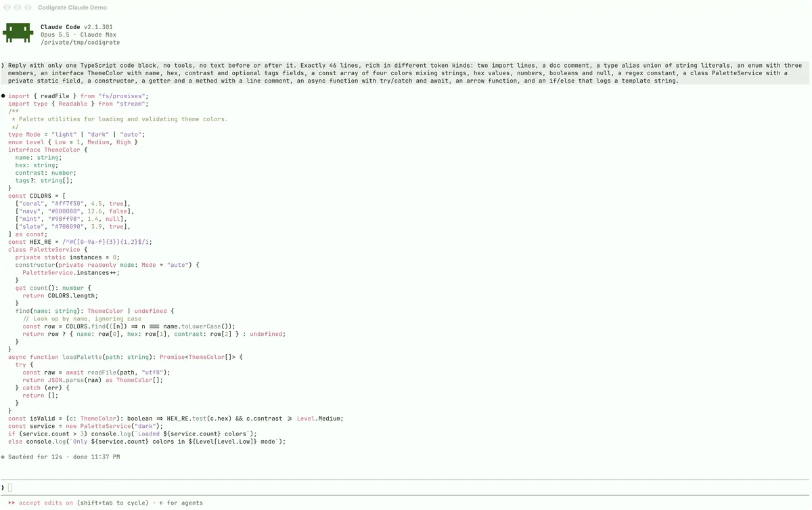Click the "class PaletteService {" line
812x510 pixels.
[x=48, y=249]
